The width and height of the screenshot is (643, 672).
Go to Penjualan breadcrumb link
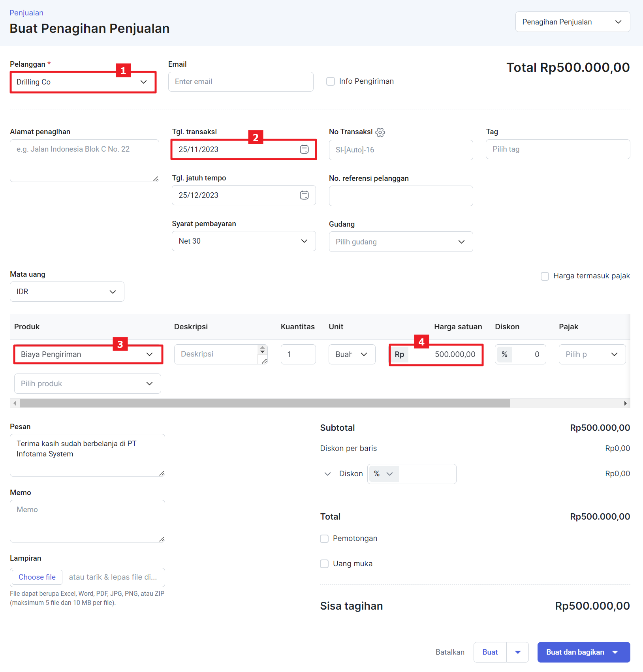pyautogui.click(x=26, y=13)
